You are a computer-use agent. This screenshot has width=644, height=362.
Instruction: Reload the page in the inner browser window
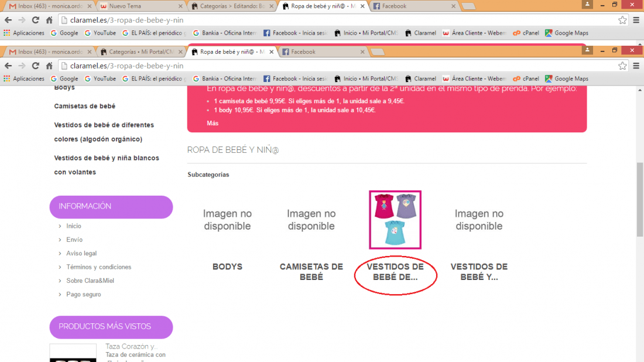pyautogui.click(x=36, y=66)
